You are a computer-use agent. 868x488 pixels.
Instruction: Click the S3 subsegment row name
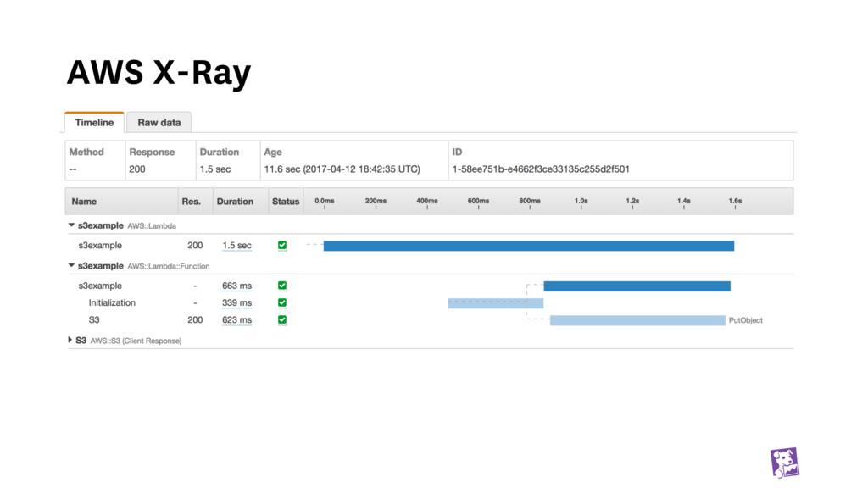point(94,319)
